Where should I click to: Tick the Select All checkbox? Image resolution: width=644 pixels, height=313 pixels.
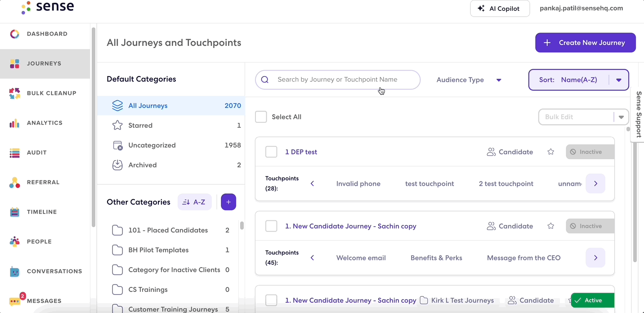tap(261, 117)
